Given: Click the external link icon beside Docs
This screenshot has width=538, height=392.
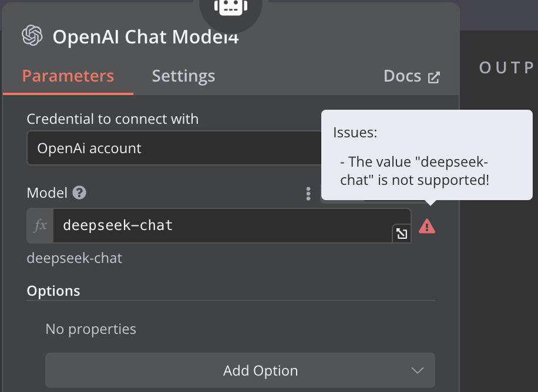Looking at the screenshot, I should (x=434, y=77).
